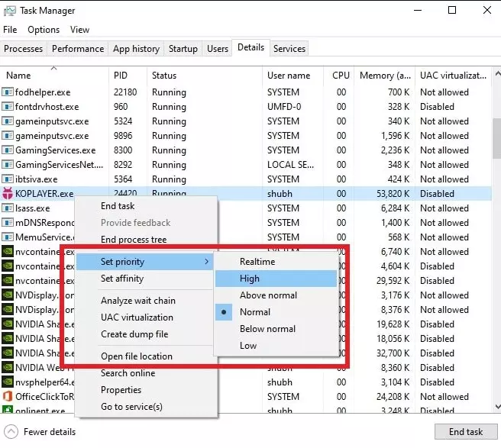
Task: Switch to the Performance tab
Action: (78, 49)
